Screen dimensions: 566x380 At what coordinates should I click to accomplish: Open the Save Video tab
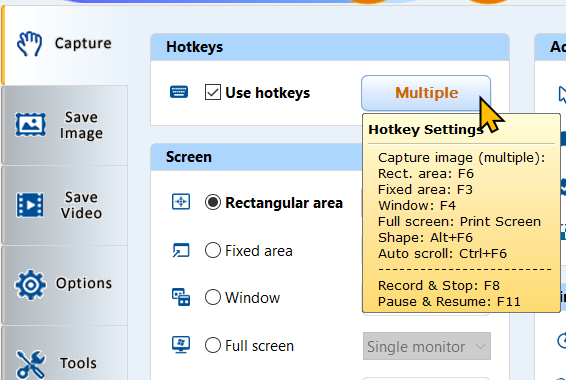pos(64,205)
